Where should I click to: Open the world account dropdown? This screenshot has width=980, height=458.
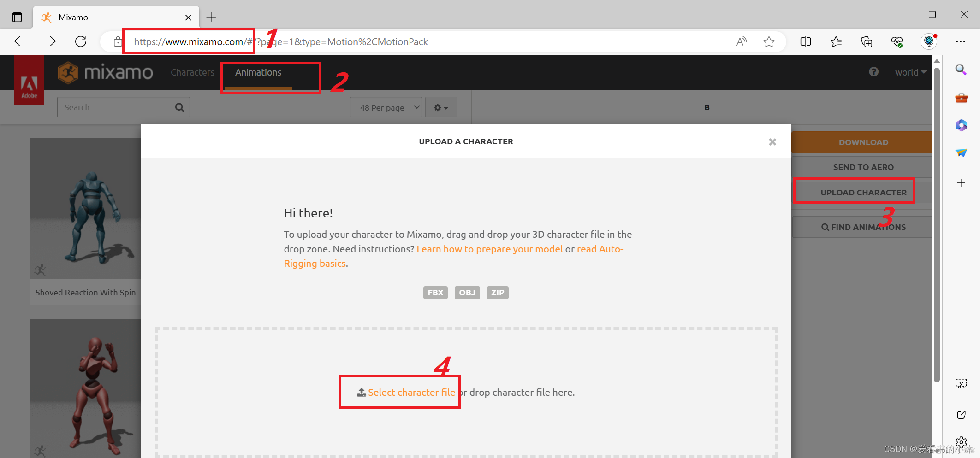pos(910,72)
